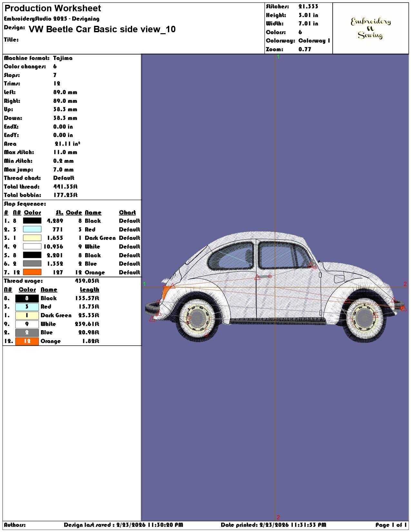Select the black thread usage swatch numbered 8
411x532 pixels.
click(x=27, y=298)
